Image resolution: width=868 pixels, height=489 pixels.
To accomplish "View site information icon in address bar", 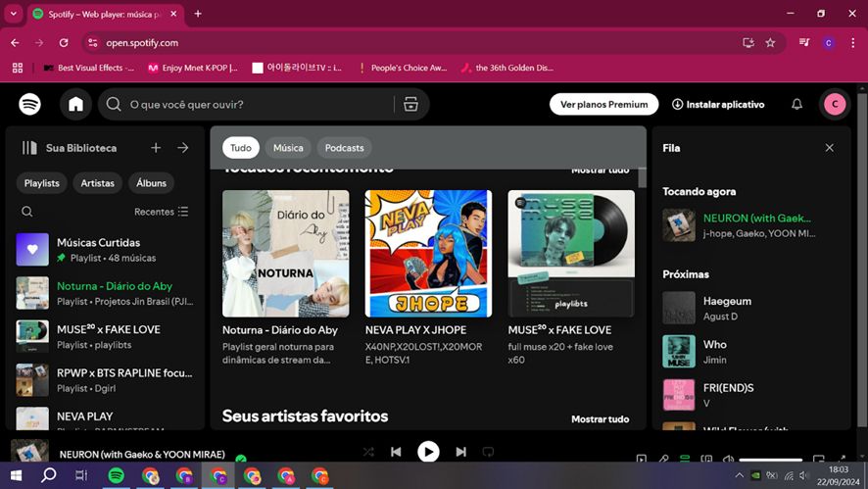I will pos(93,43).
